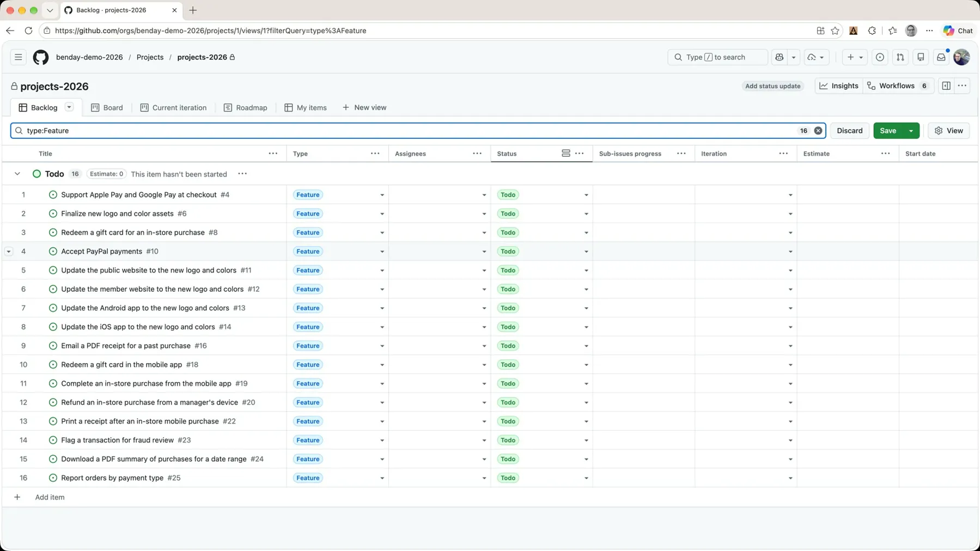The height and width of the screenshot is (551, 980).
Task: Bookmark page with browser star icon
Action: click(x=835, y=30)
